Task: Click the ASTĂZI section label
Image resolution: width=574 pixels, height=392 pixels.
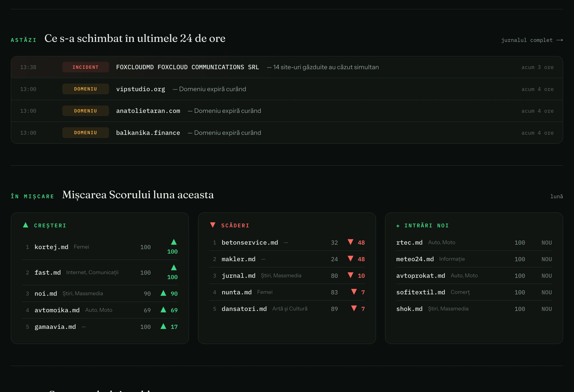Action: tap(24, 40)
